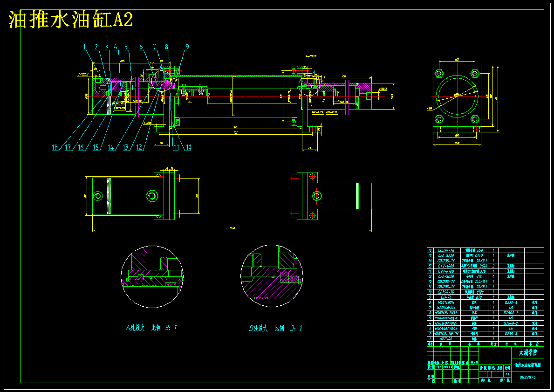Pick part balloon number 2
Image resolution: width=554 pixels, height=392 pixels.
point(96,47)
